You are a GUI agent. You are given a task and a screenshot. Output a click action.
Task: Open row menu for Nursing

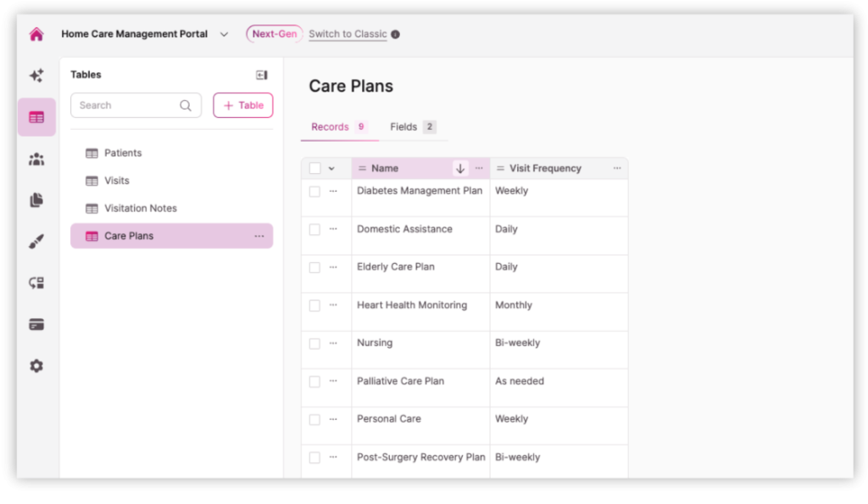pyautogui.click(x=333, y=343)
